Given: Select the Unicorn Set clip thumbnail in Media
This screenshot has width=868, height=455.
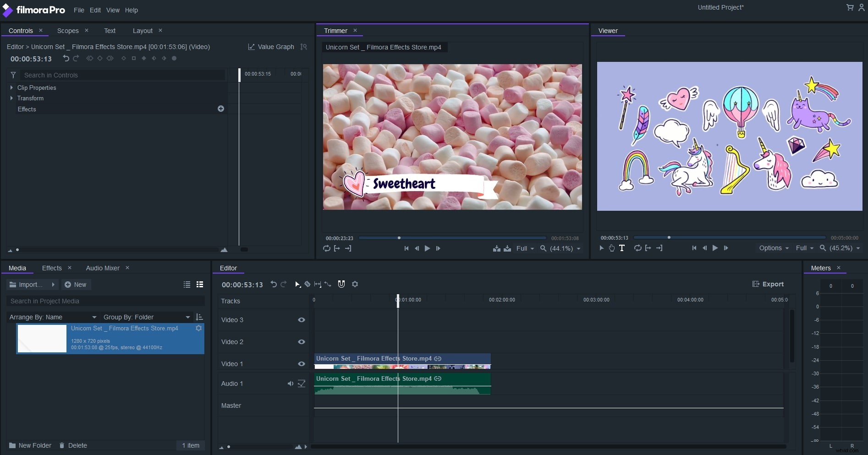Looking at the screenshot, I should (42, 339).
